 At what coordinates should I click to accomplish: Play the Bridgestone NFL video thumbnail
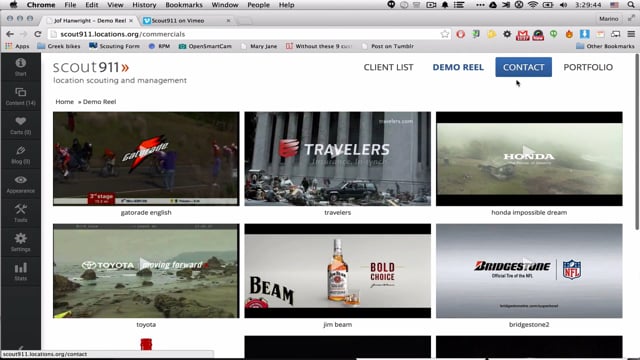(x=529, y=271)
